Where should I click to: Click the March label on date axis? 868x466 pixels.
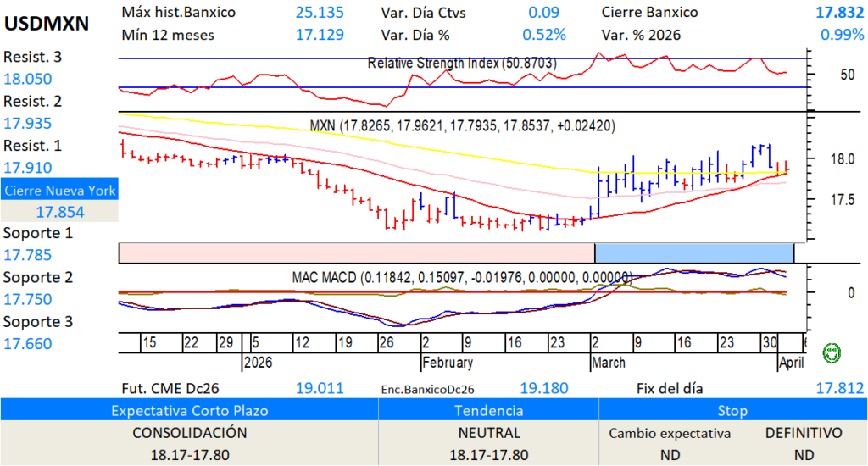click(x=607, y=363)
